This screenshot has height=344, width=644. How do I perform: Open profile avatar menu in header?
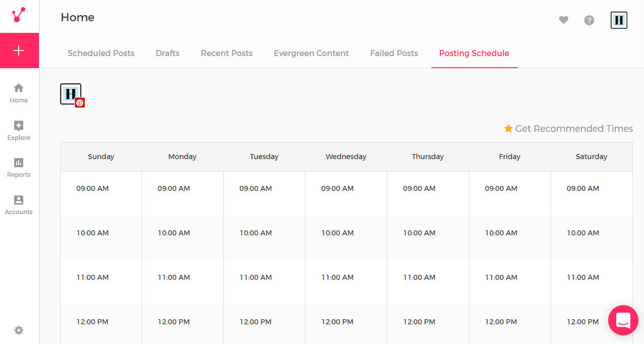[619, 20]
